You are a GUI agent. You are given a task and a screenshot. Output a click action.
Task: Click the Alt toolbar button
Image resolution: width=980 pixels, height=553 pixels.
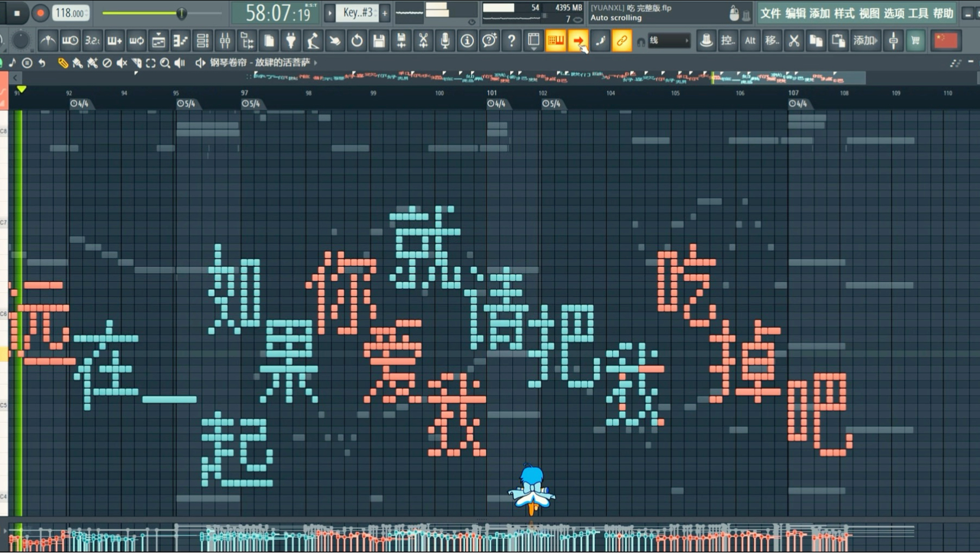click(x=750, y=41)
